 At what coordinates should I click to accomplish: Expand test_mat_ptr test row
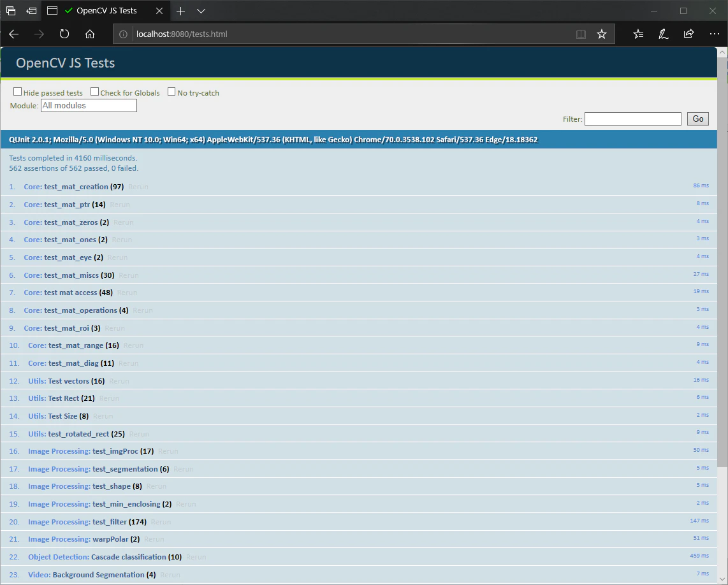pos(358,205)
